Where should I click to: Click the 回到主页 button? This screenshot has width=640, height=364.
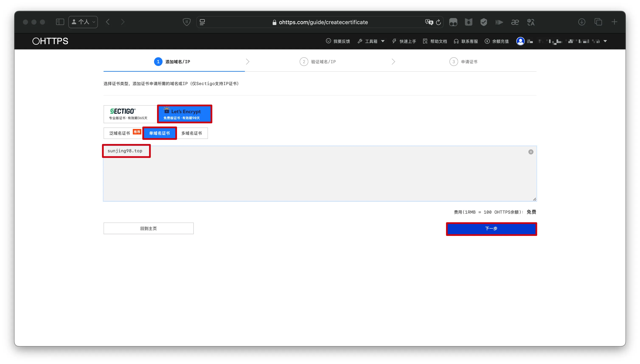point(149,228)
